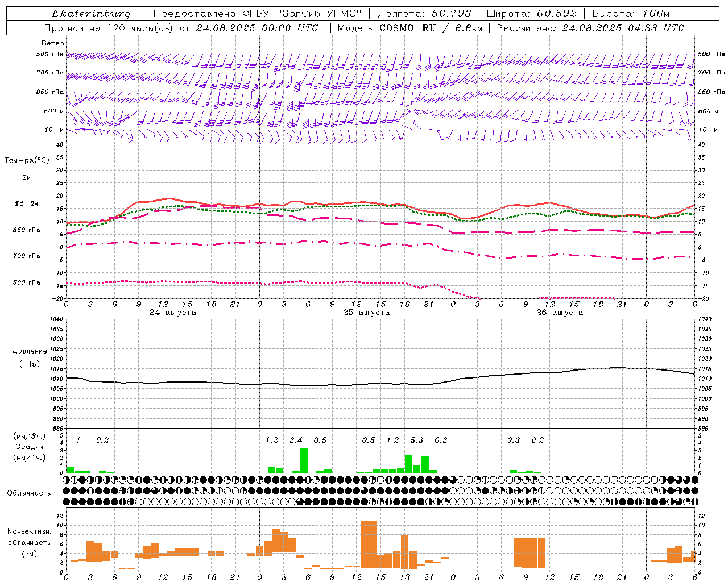Click the Облачность cloud cover label

click(28, 493)
